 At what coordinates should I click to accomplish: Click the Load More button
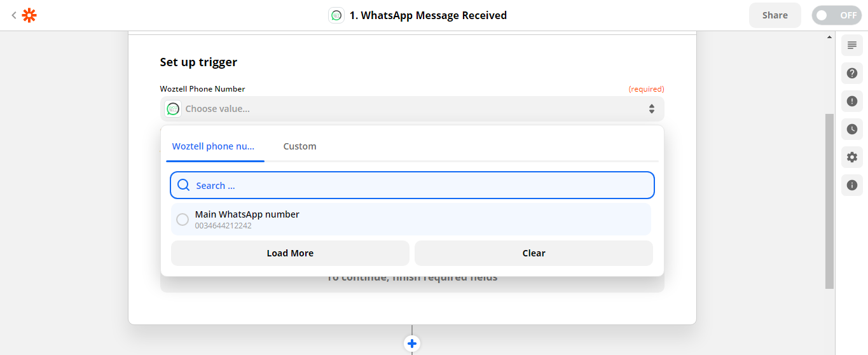[290, 253]
